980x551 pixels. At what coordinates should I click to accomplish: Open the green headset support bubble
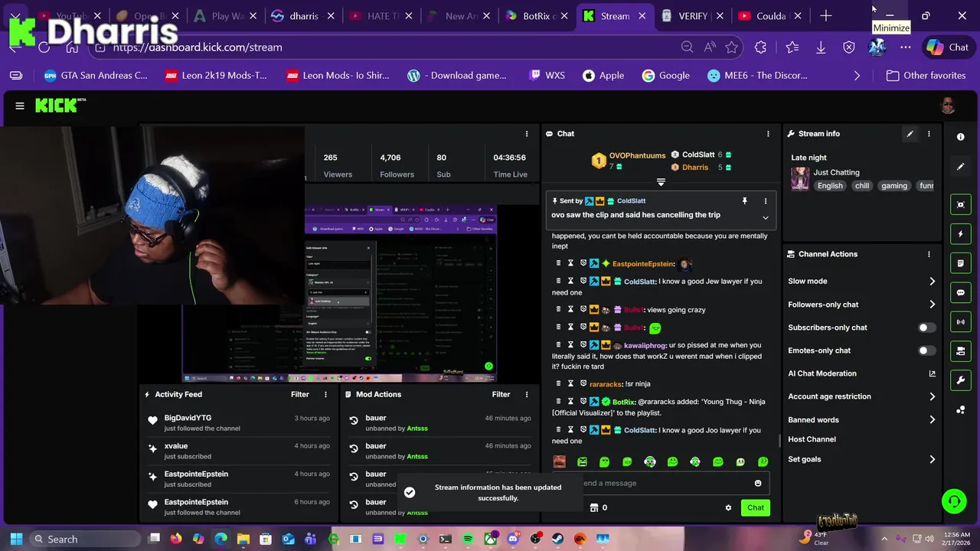tap(954, 502)
